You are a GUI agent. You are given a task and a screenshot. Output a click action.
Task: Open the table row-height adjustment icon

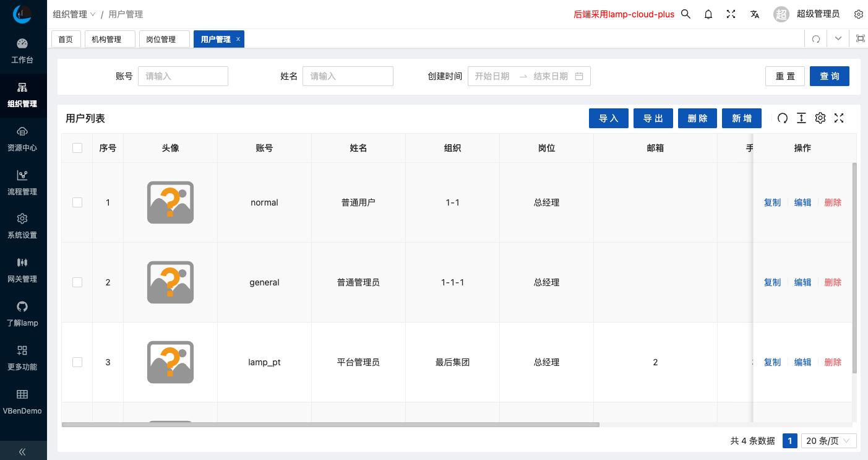click(x=801, y=118)
